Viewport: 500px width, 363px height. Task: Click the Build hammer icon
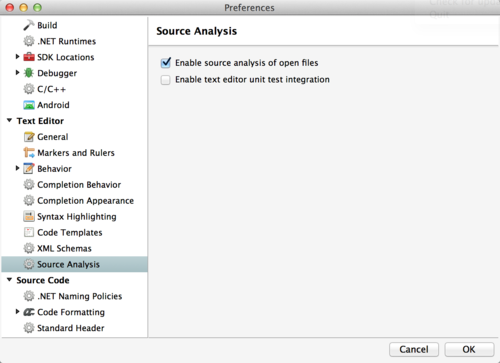pyautogui.click(x=29, y=25)
